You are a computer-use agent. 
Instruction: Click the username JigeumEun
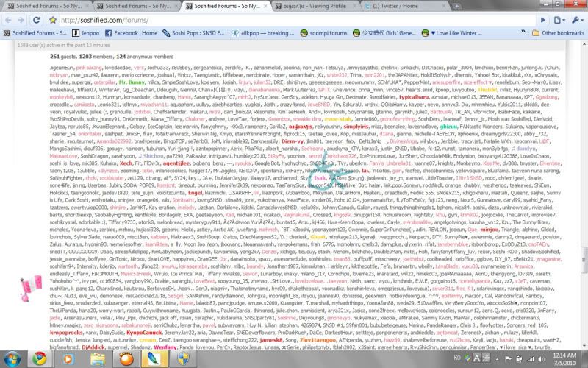[x=62, y=68]
